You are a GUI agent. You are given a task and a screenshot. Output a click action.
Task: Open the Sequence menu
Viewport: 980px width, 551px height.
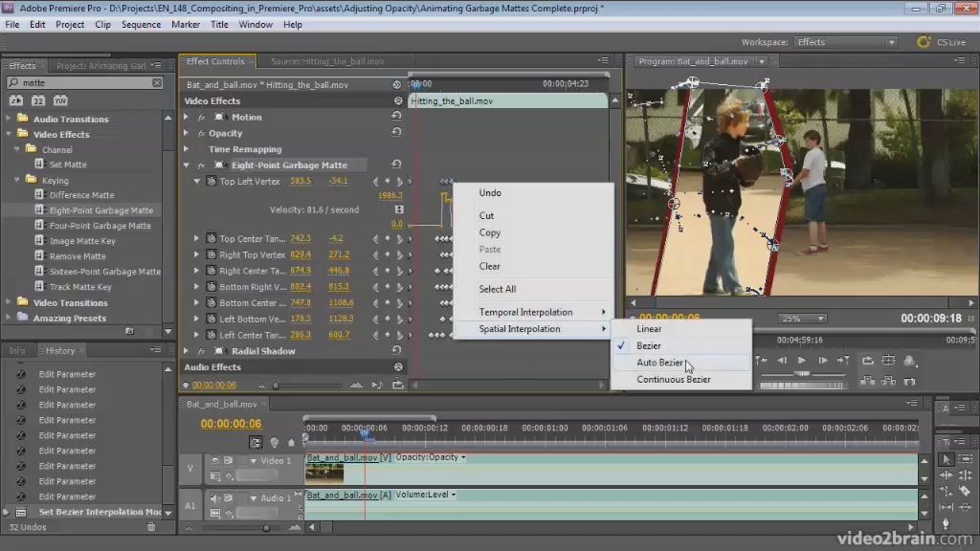pos(141,24)
